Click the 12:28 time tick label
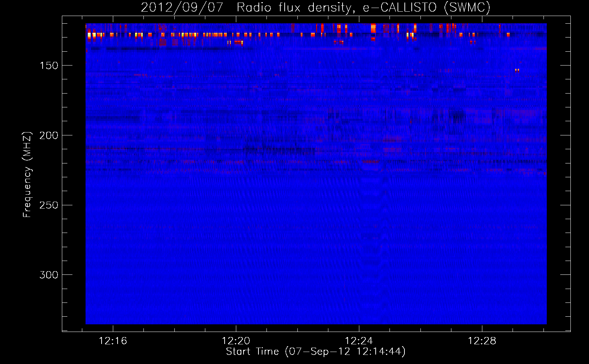Screen dimensions: 589x364 tap(482, 341)
